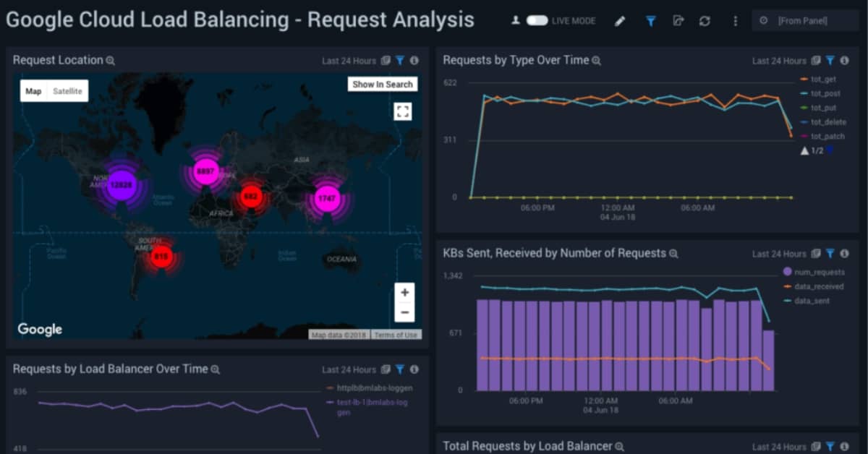Open filter icon in Request Location panel
Viewport: 868px width, 454px height.
400,61
